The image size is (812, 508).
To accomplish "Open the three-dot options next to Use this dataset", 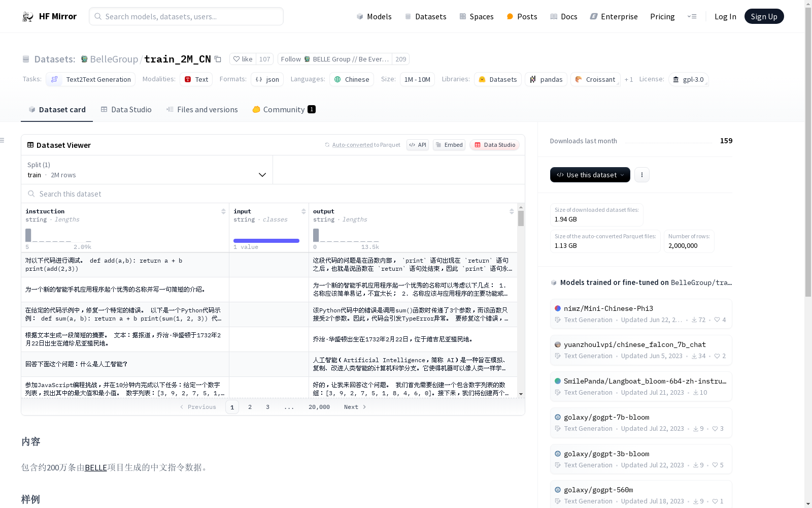I will coord(642,175).
